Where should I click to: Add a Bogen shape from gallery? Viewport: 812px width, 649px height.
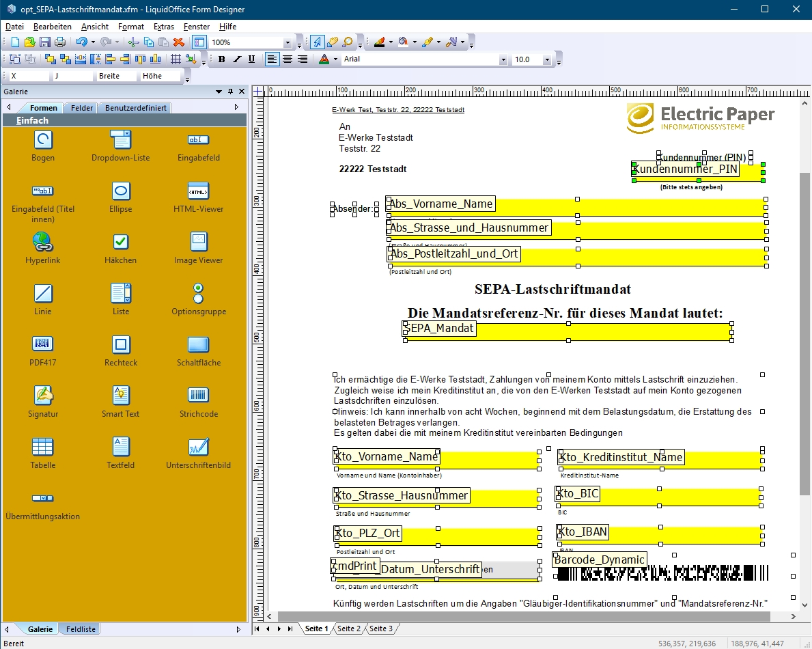[43, 147]
